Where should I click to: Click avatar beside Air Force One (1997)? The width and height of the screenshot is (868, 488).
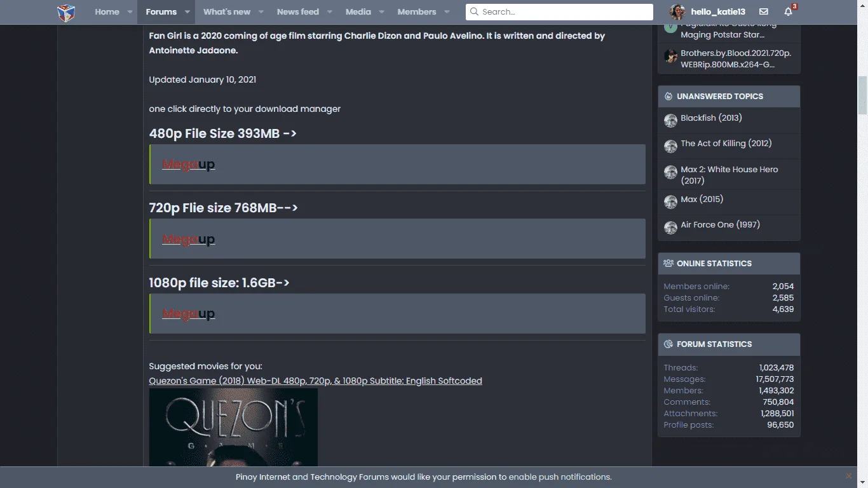tap(670, 227)
